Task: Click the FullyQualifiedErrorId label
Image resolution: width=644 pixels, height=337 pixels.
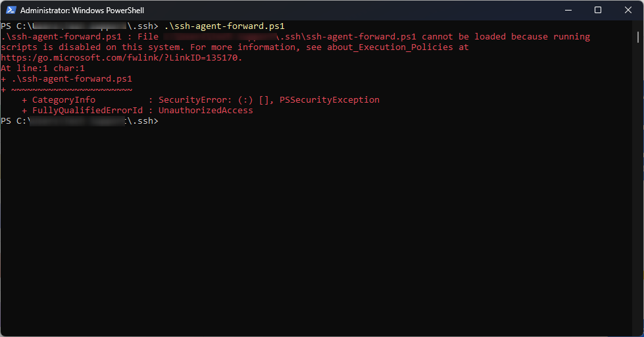Action: coord(87,111)
